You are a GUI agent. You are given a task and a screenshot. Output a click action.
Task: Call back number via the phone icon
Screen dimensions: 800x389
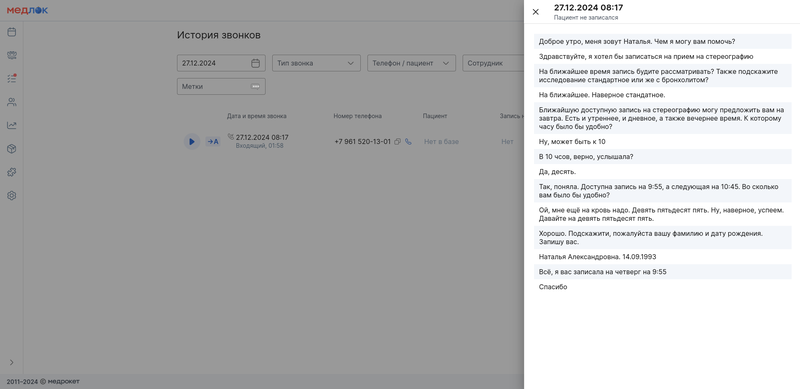408,141
